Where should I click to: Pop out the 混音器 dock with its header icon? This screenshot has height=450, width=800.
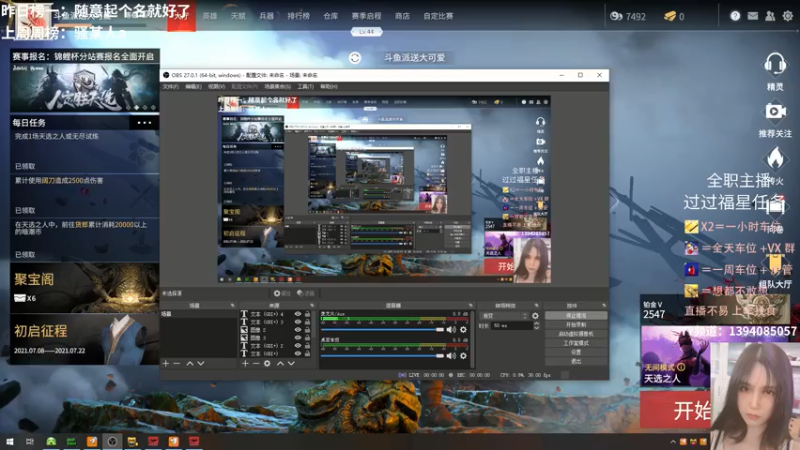click(x=470, y=306)
